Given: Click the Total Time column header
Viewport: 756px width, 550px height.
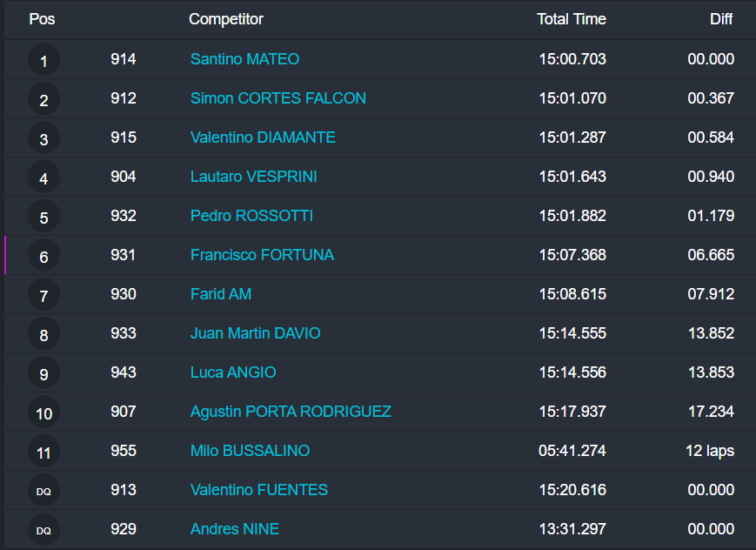Looking at the screenshot, I should click(571, 19).
